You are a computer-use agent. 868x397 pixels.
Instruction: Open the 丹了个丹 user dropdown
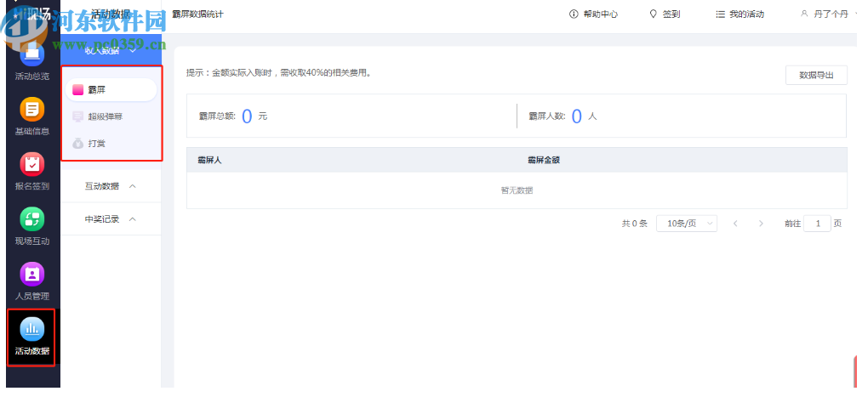coord(831,14)
